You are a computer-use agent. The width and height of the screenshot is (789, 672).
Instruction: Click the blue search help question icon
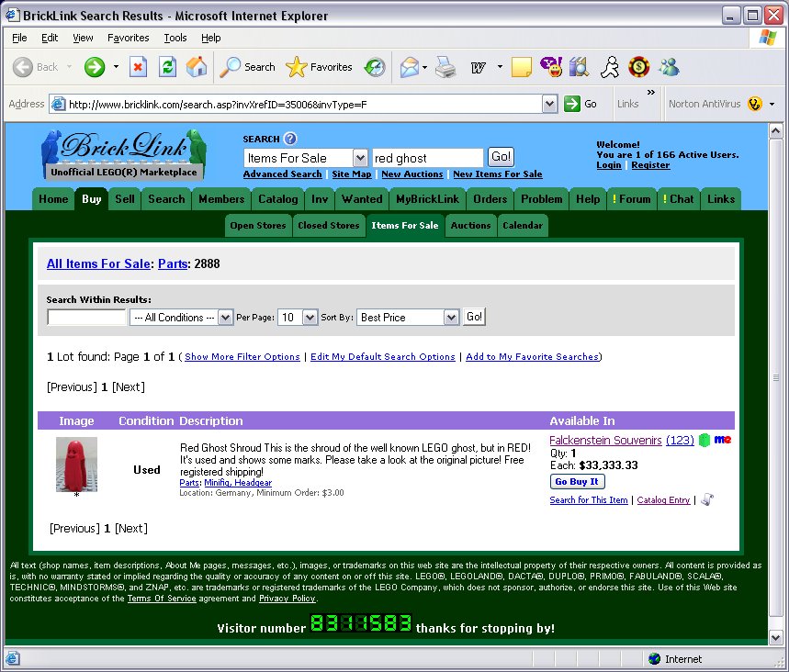coord(290,139)
